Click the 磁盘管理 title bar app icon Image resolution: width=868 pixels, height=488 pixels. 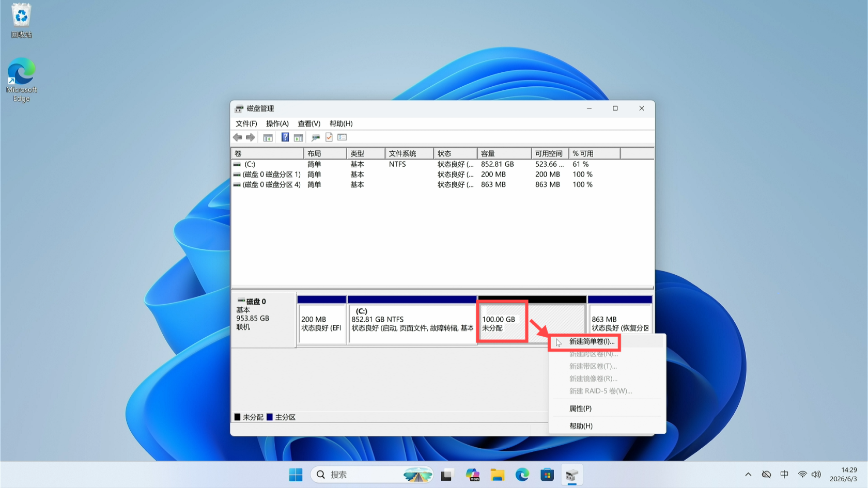pos(239,108)
